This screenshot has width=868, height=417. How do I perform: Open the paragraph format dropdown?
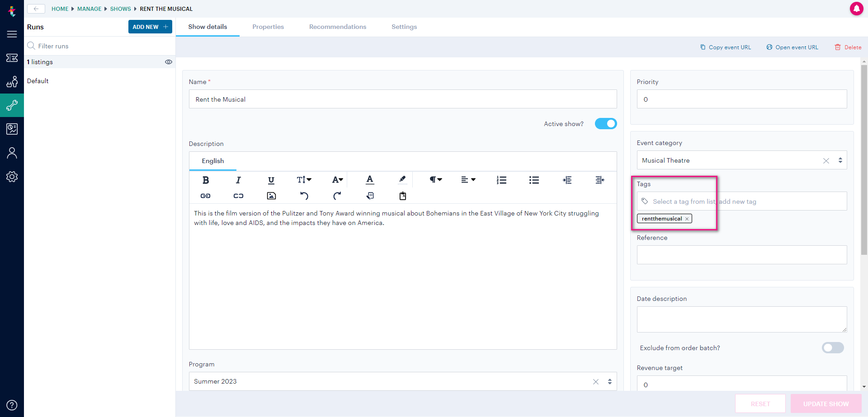click(x=436, y=180)
